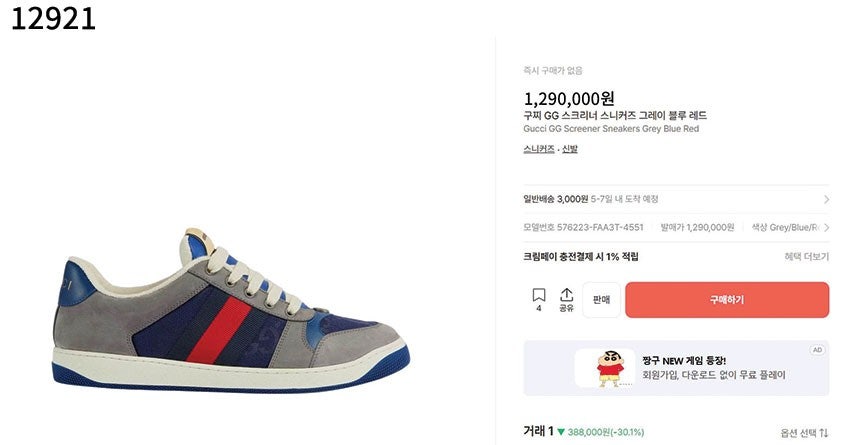
Task: Click the Gucci sneaker product image
Action: coord(231,309)
